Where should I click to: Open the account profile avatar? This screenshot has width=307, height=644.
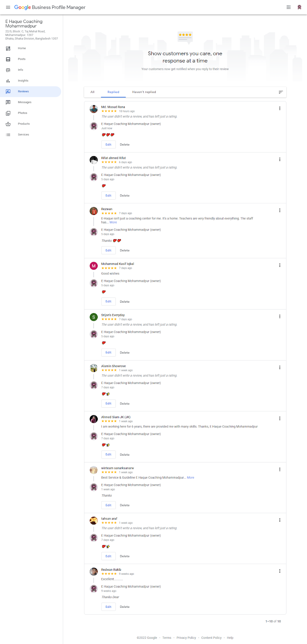point(299,7)
